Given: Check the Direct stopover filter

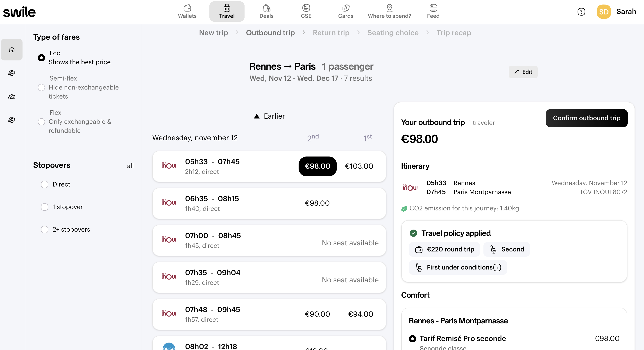Looking at the screenshot, I should coord(45,184).
